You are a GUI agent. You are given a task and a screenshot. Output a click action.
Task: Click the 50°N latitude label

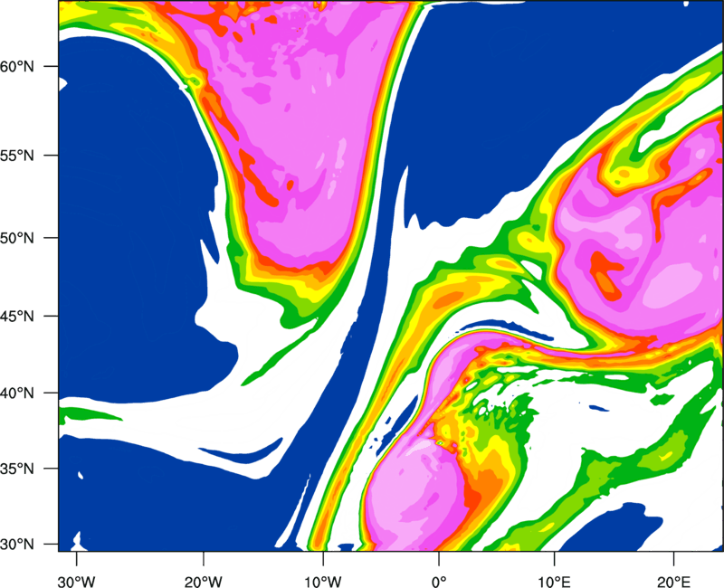[x=17, y=238]
